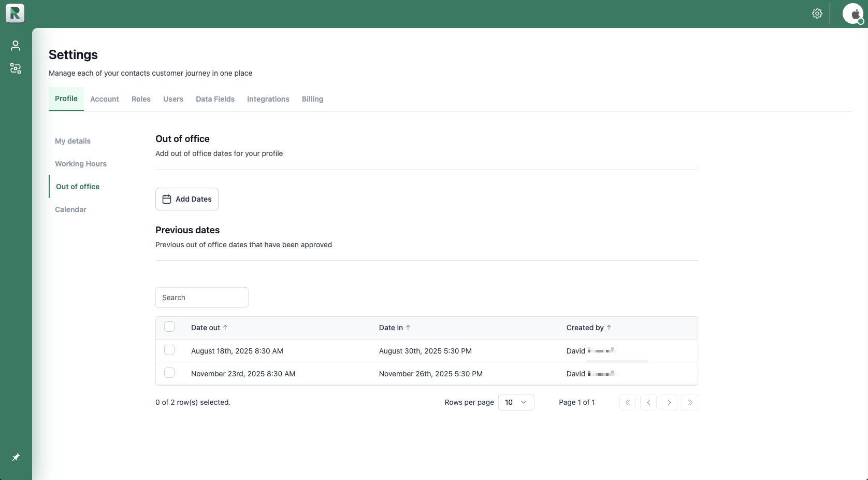This screenshot has width=868, height=480.
Task: Go to first page button
Action: coord(628,402)
